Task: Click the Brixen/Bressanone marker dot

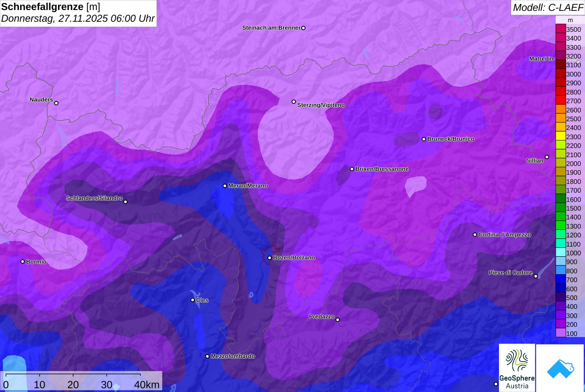Action: point(352,169)
